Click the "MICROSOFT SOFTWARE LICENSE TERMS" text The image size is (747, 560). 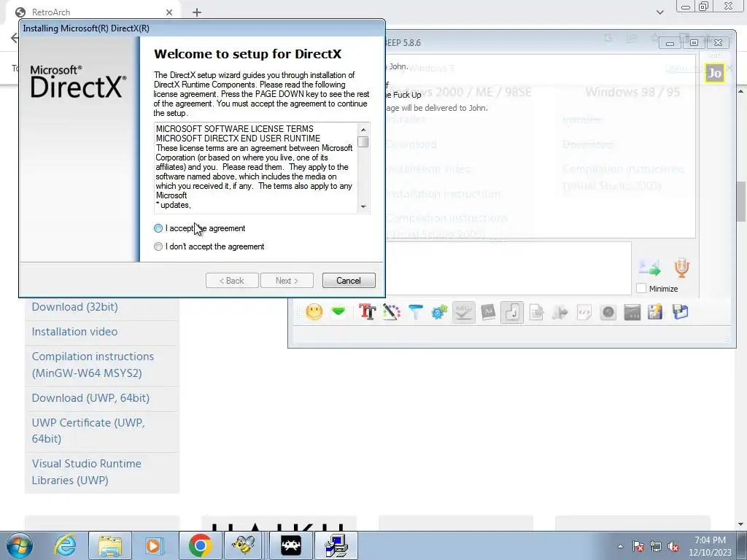click(x=234, y=129)
